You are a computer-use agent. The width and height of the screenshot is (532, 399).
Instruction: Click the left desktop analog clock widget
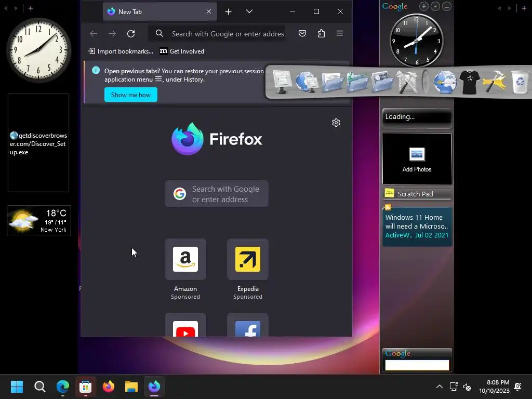pyautogui.click(x=38, y=50)
